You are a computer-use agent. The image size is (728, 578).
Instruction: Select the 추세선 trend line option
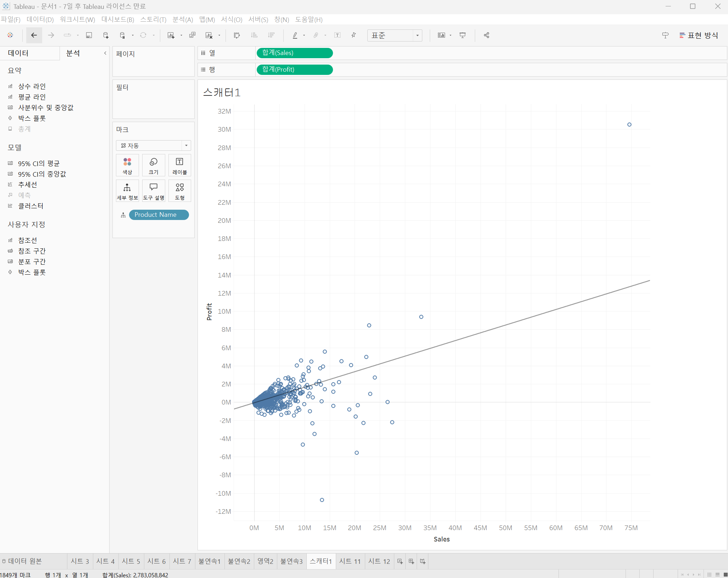pyautogui.click(x=28, y=185)
